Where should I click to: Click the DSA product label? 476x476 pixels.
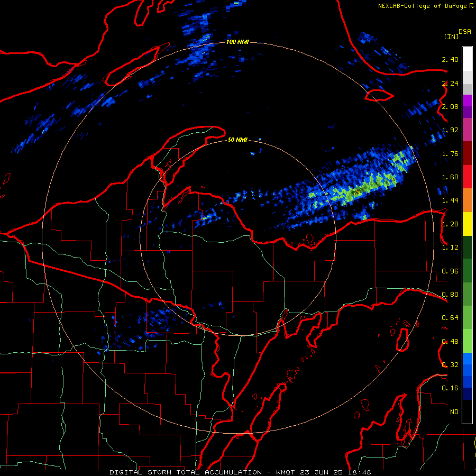(x=465, y=31)
